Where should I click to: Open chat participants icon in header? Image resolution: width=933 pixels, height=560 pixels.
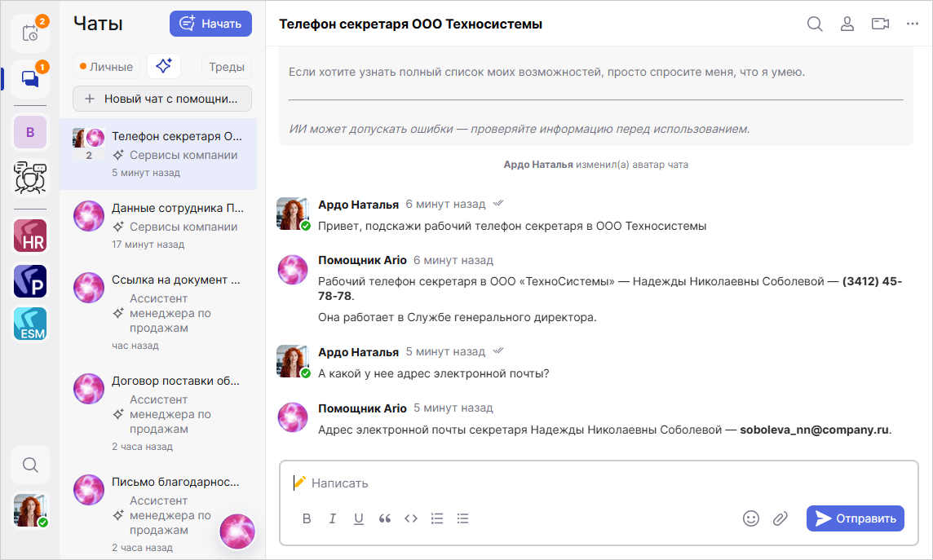tap(847, 24)
